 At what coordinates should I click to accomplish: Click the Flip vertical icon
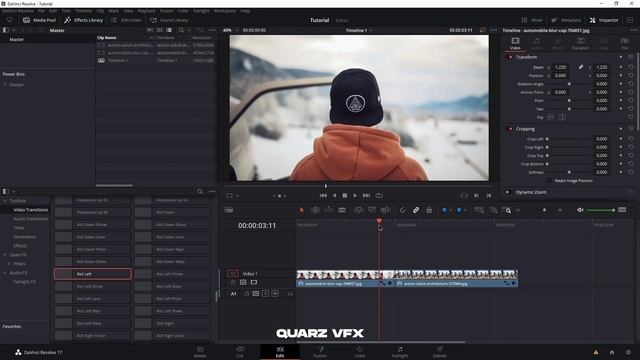click(x=562, y=117)
